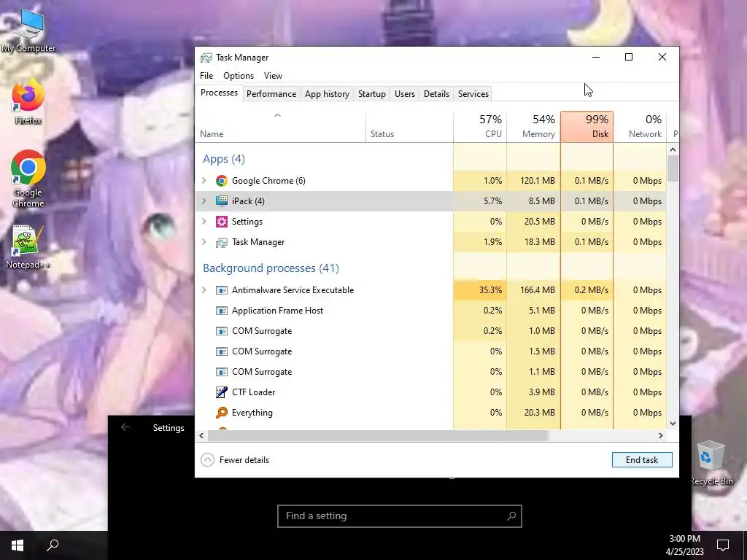The height and width of the screenshot is (560, 747).
Task: Switch to the Details tab
Action: click(437, 94)
